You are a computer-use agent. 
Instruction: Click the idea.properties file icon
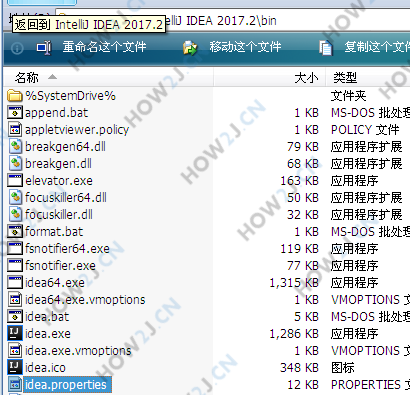[x=15, y=385]
